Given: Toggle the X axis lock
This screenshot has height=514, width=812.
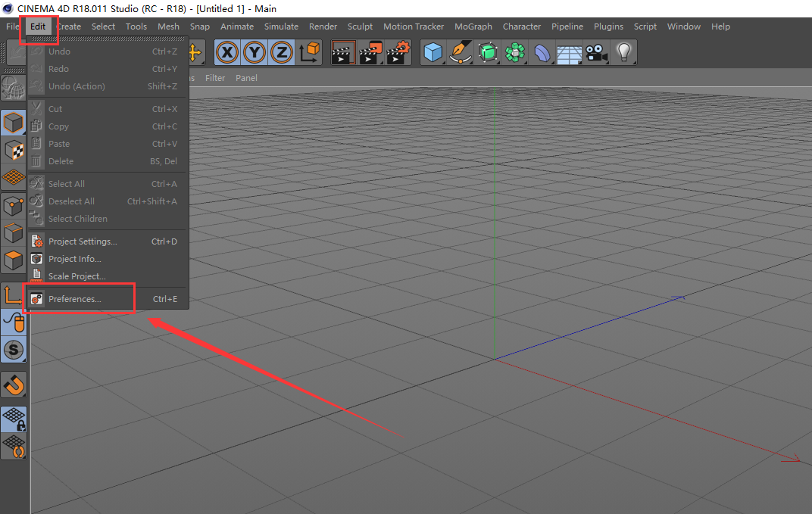Looking at the screenshot, I should click(227, 52).
